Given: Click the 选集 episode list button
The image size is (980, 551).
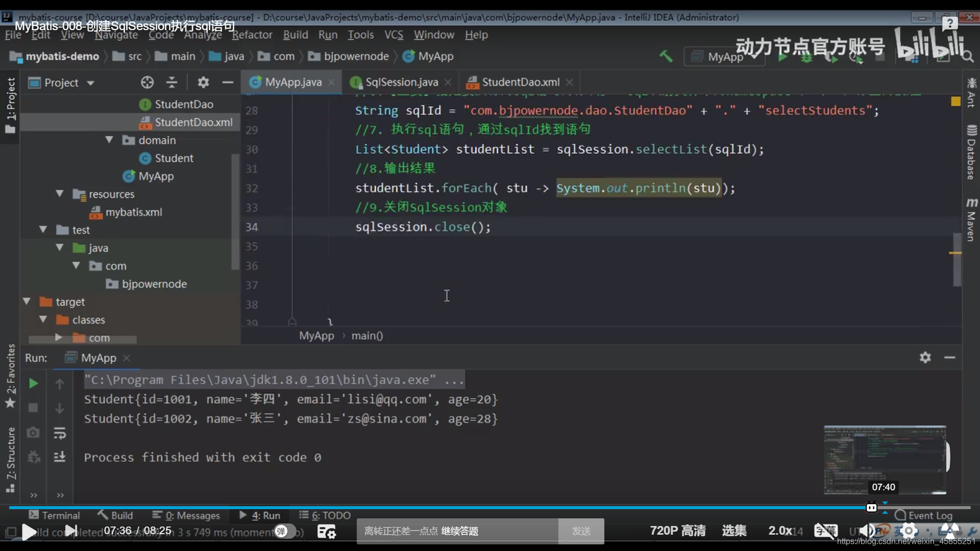Looking at the screenshot, I should pyautogui.click(x=734, y=531).
